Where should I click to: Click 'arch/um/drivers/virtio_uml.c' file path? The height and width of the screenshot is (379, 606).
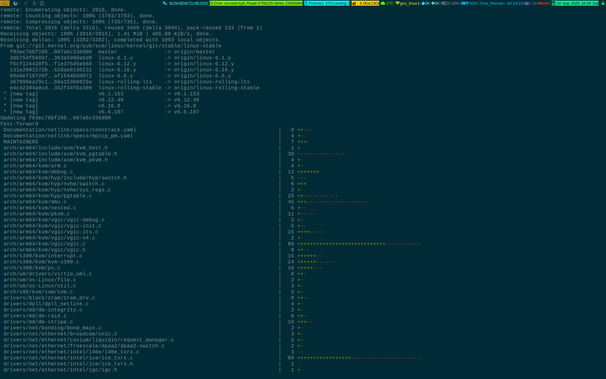pos(48,274)
